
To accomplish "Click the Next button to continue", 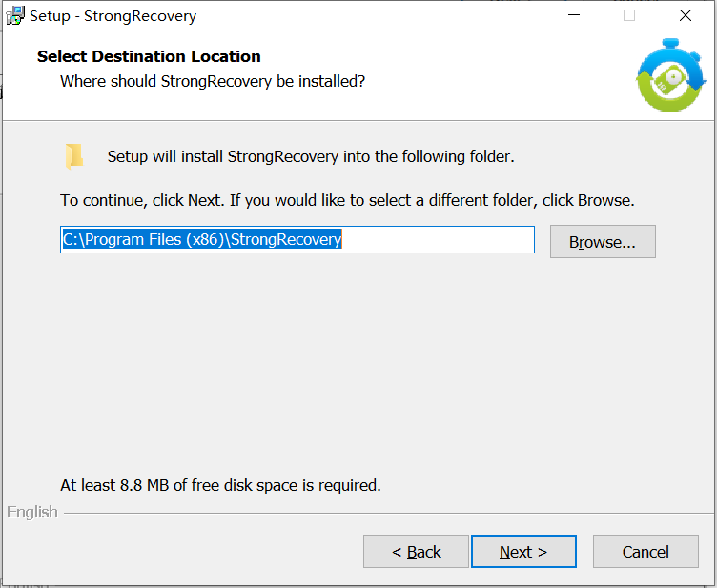I will point(523,552).
